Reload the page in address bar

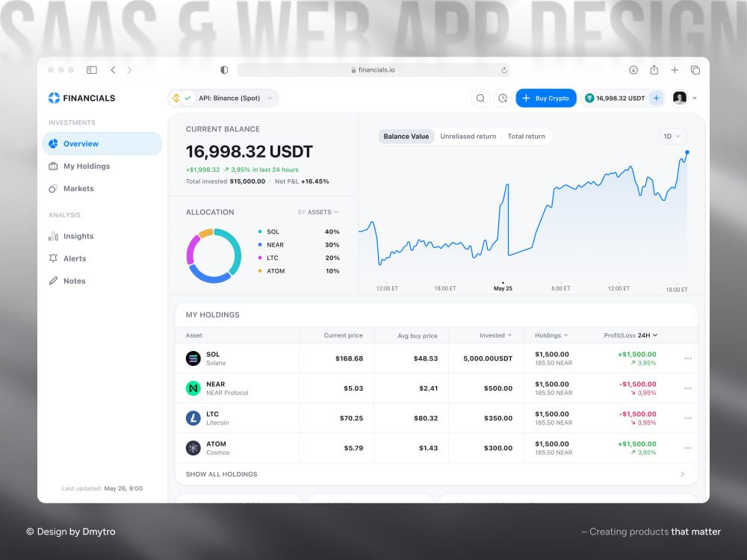[x=504, y=70]
